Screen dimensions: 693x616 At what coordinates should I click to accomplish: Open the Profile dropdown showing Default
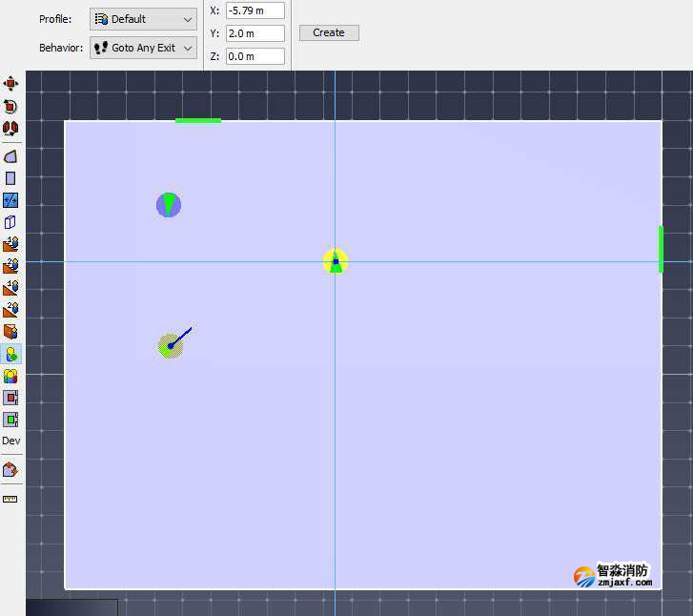click(143, 19)
